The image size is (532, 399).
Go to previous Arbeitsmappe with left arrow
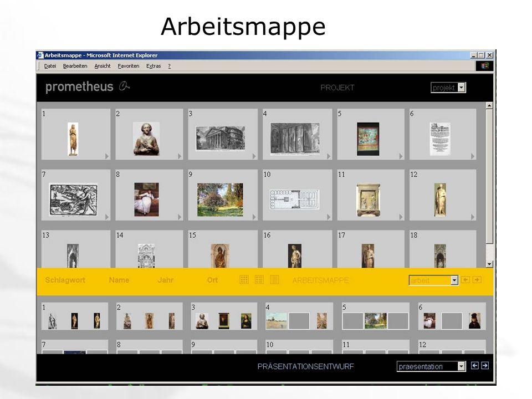(x=465, y=279)
